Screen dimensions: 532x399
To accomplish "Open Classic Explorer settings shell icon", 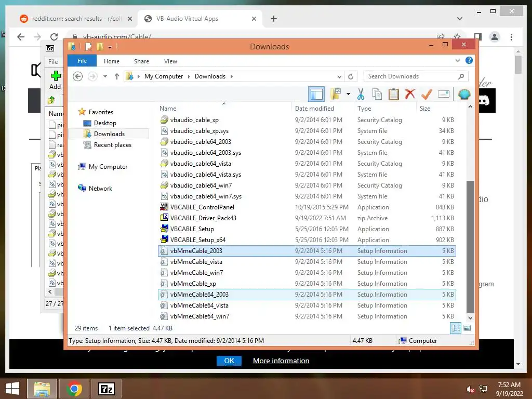I will pyautogui.click(x=464, y=94).
